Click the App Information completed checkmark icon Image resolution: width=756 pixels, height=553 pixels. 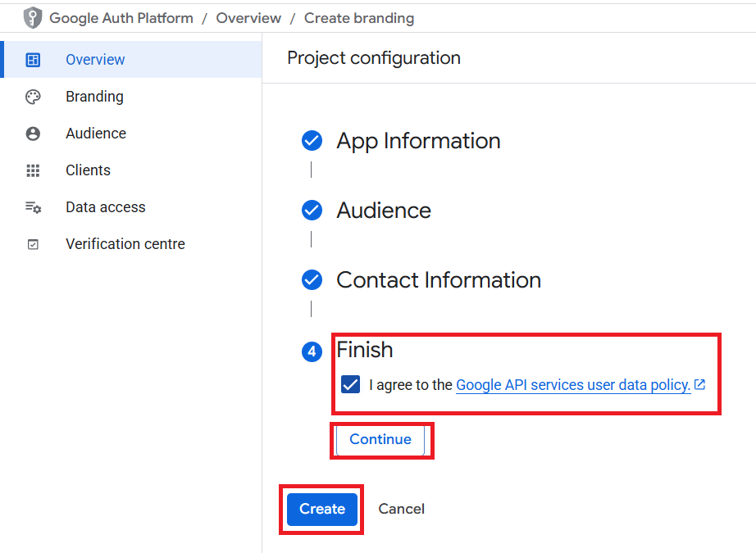(x=312, y=141)
